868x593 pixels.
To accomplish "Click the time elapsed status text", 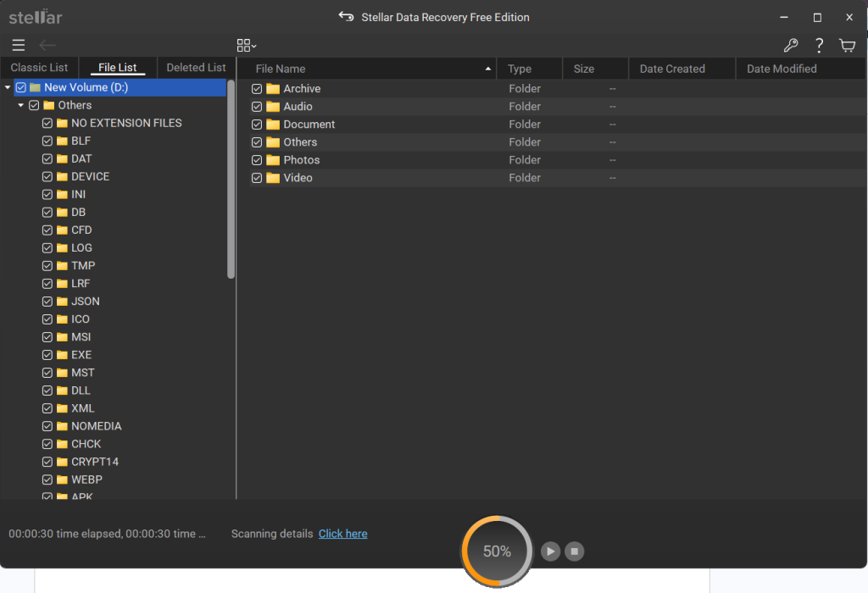I will [x=107, y=534].
